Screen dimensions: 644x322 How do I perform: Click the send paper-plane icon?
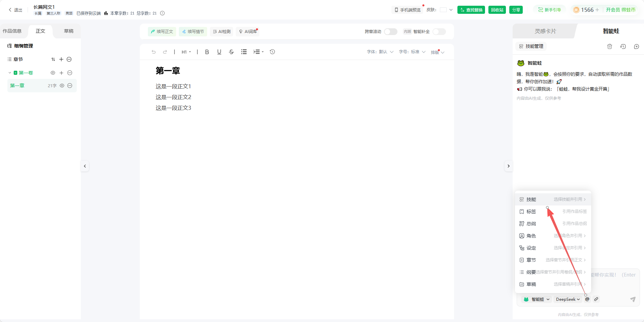click(633, 299)
